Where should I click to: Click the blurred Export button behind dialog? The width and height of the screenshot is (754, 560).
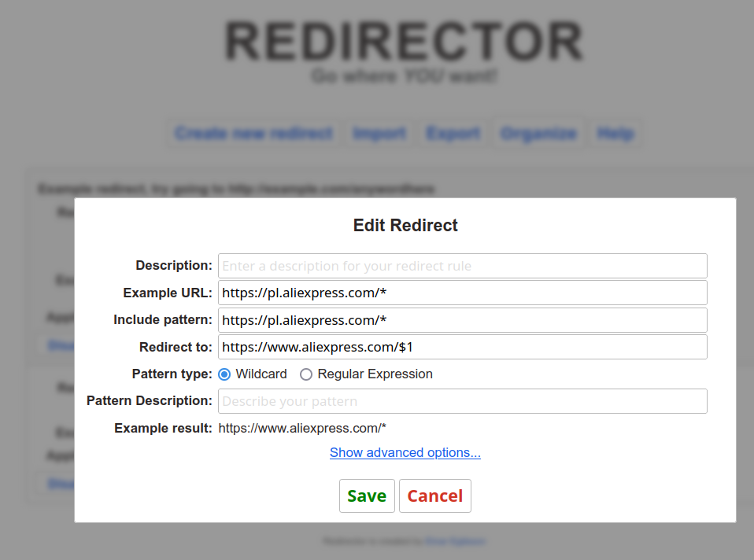[453, 133]
